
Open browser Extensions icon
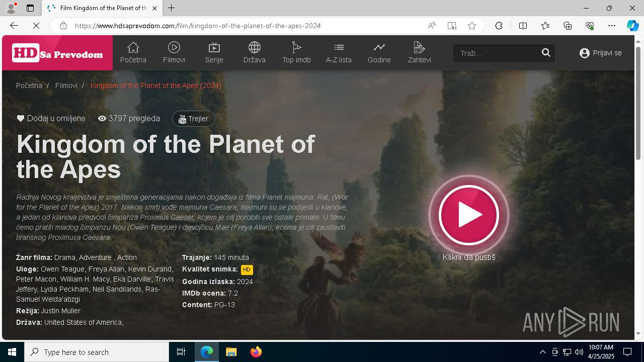[499, 26]
